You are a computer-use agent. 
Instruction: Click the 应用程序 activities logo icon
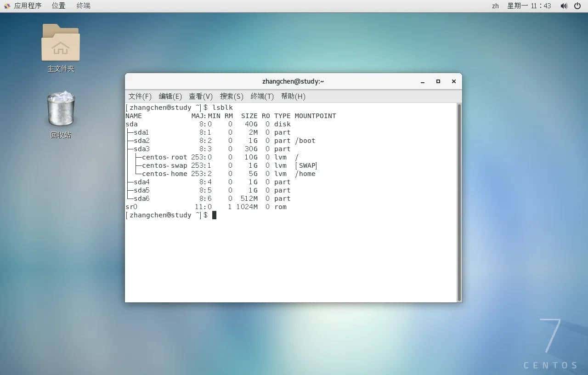coord(7,6)
